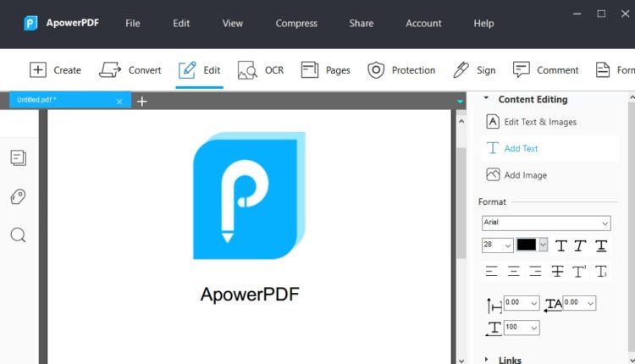Viewport: 635px width, 364px height.
Task: Click the ApowerPDF logo icon in title bar
Action: point(30,23)
